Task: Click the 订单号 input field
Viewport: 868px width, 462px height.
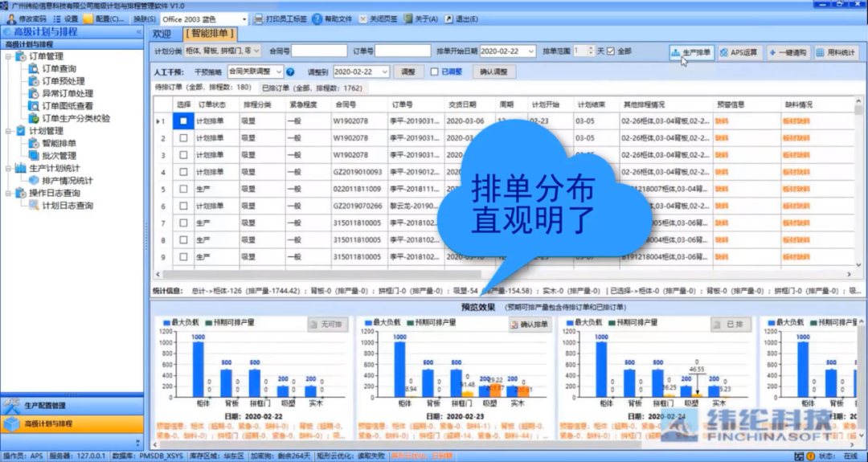Action: click(403, 51)
